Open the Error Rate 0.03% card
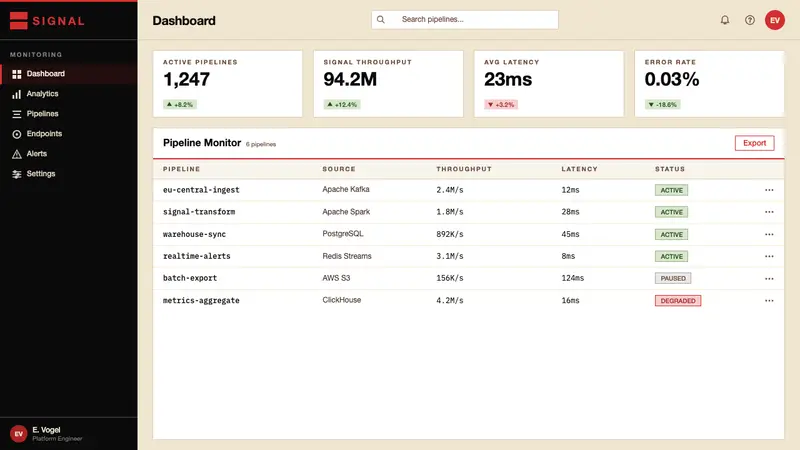The image size is (800, 450). click(x=709, y=84)
